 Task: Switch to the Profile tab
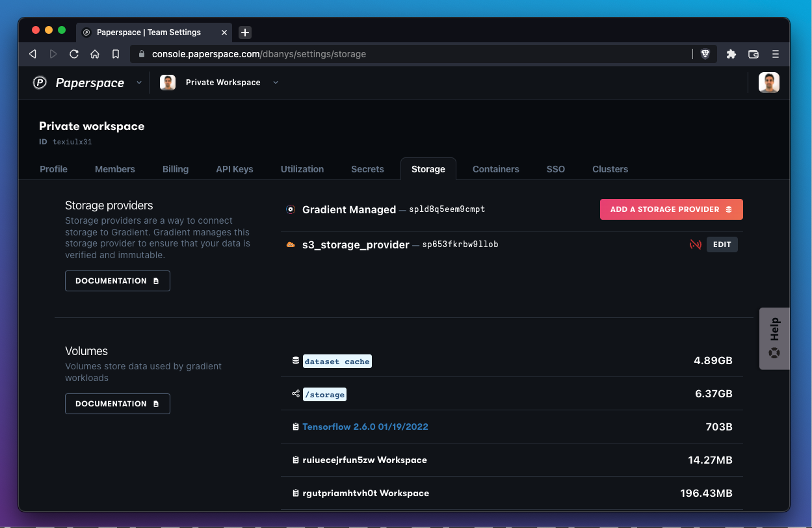(x=54, y=169)
